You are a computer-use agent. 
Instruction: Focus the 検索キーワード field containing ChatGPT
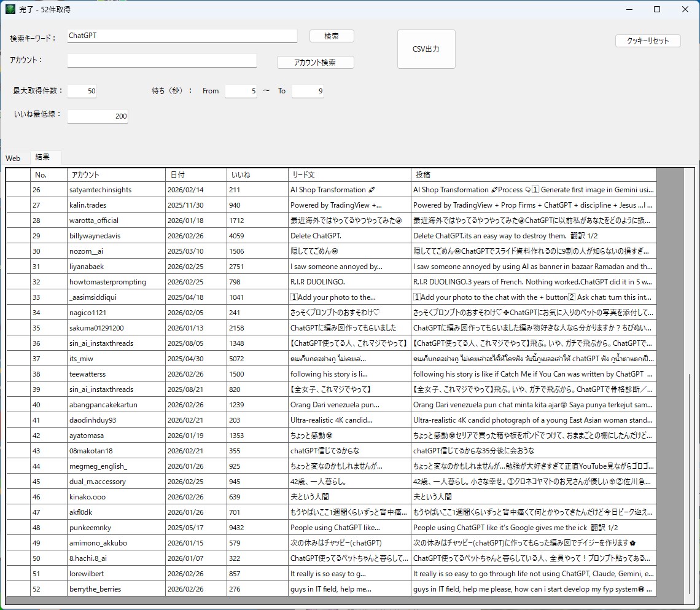tap(182, 36)
